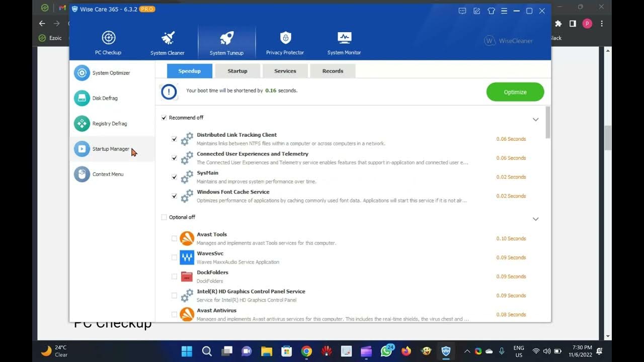Screen dimensions: 644x362
Task: Open Windows Start menu
Action: click(x=187, y=351)
